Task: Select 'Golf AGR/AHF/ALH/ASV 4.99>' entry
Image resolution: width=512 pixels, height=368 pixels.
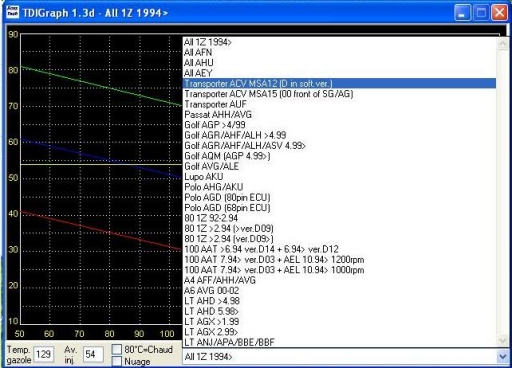Action: [339, 146]
